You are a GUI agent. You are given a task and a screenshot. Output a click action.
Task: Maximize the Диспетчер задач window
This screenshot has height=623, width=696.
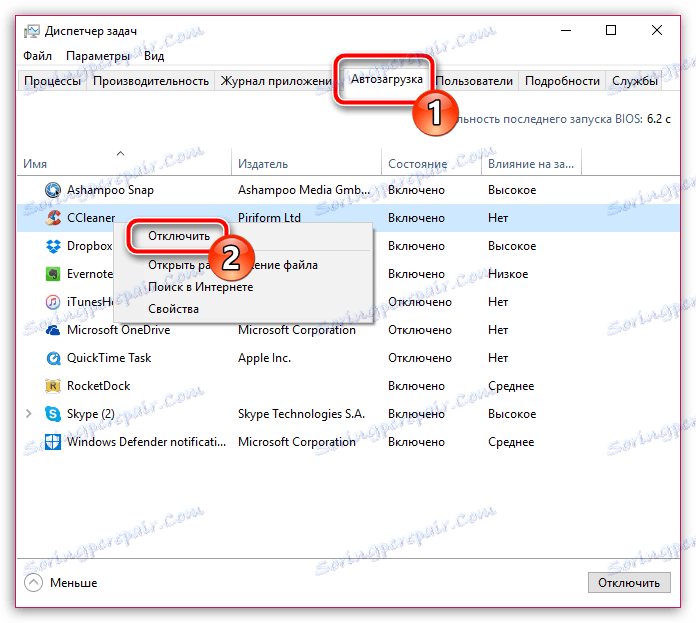[611, 30]
